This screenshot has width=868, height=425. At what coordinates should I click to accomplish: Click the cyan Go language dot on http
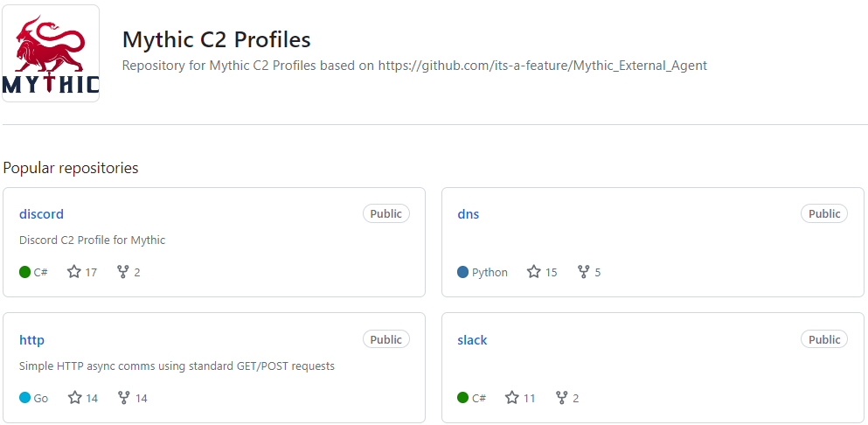pyautogui.click(x=25, y=398)
